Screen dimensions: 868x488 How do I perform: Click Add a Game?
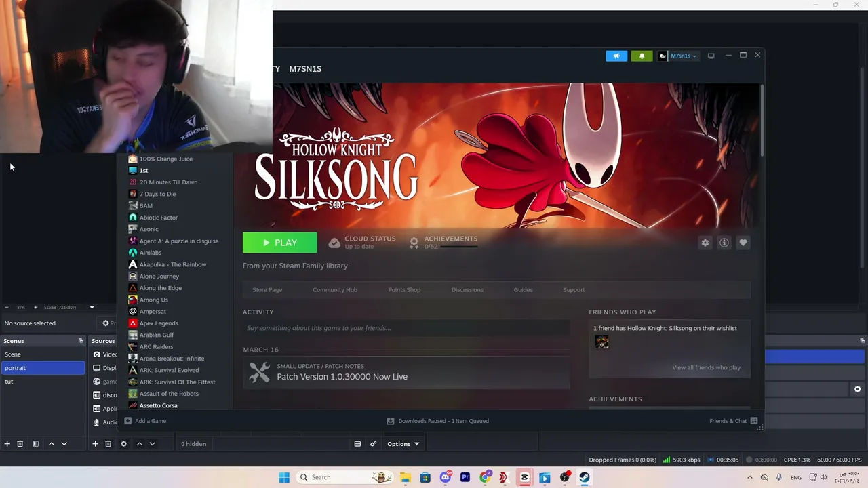[145, 421]
